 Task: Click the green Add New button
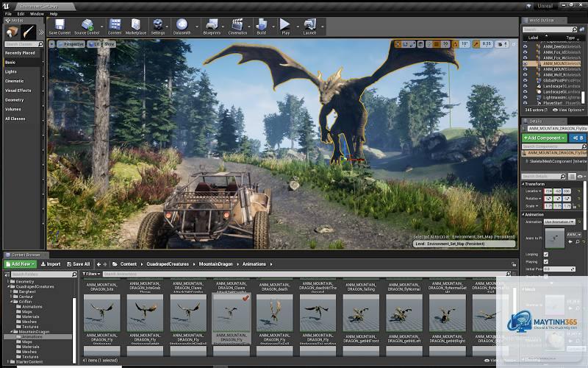(x=21, y=264)
